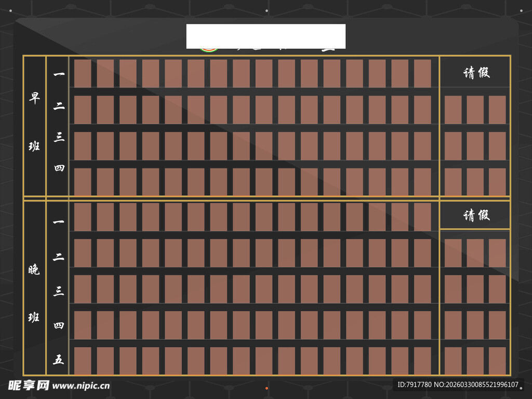Click first 请假 card in morning shift row 二
The width and height of the screenshot is (532, 399).
point(453,110)
